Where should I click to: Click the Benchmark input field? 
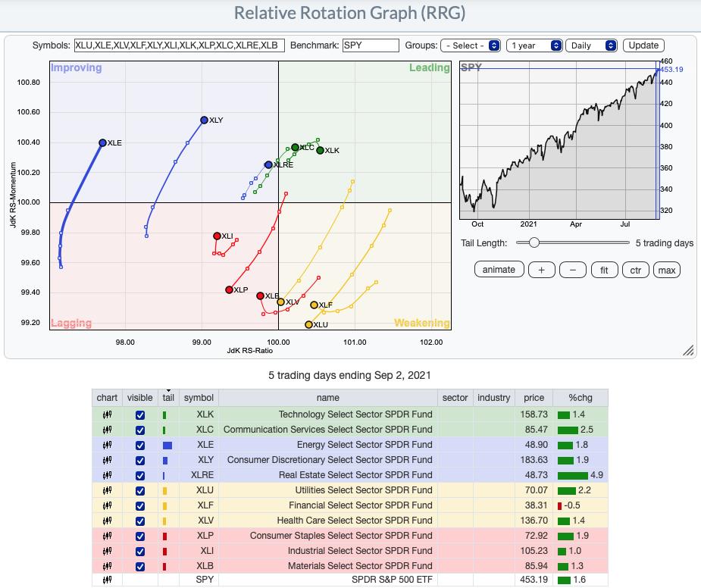point(371,45)
